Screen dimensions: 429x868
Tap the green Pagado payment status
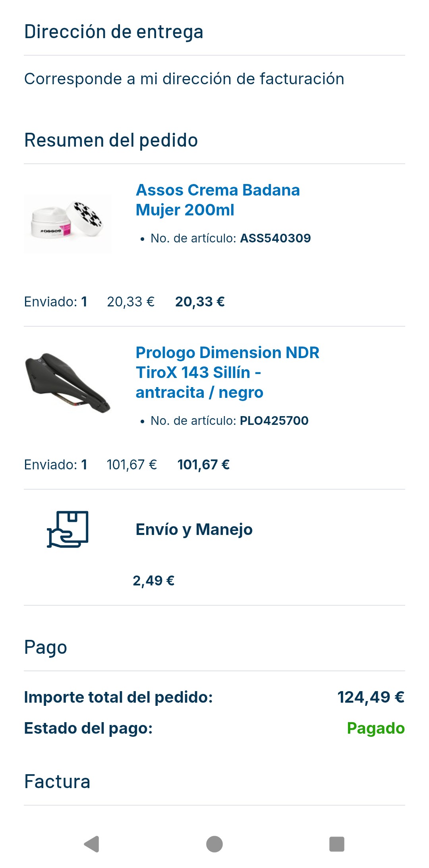point(376,728)
